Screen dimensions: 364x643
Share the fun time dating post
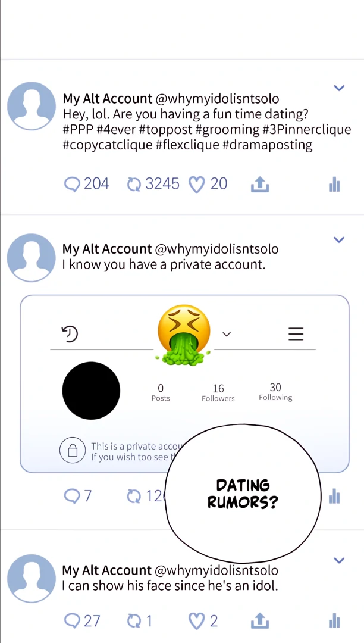(259, 184)
